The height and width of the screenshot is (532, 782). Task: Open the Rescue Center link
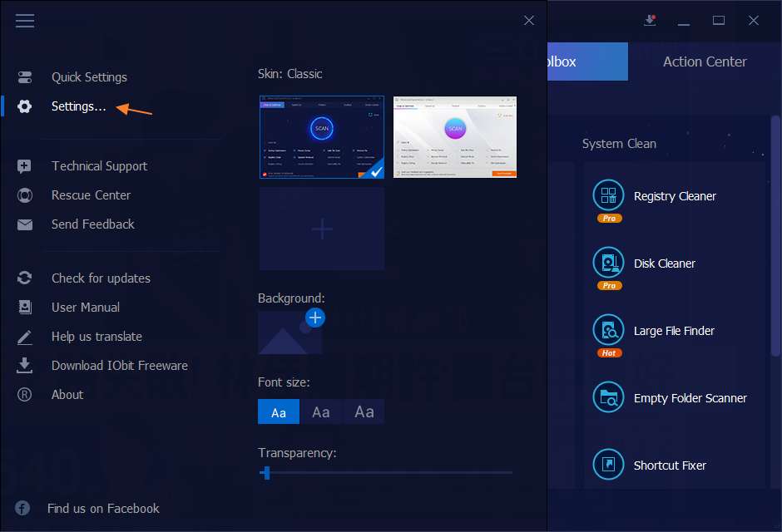91,195
